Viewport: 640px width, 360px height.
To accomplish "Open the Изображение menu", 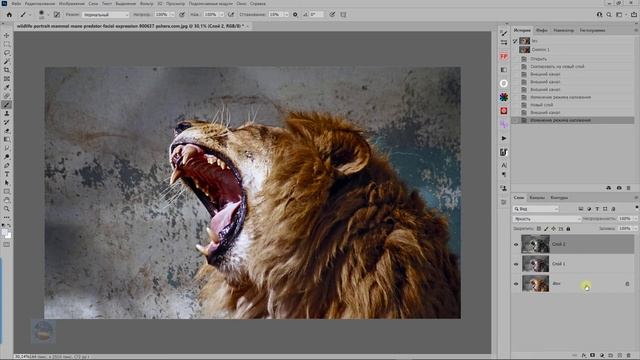I will point(71,3).
